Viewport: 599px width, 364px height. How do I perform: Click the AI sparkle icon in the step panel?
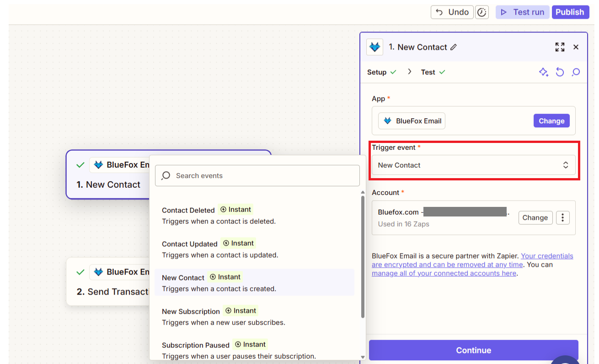(x=544, y=72)
